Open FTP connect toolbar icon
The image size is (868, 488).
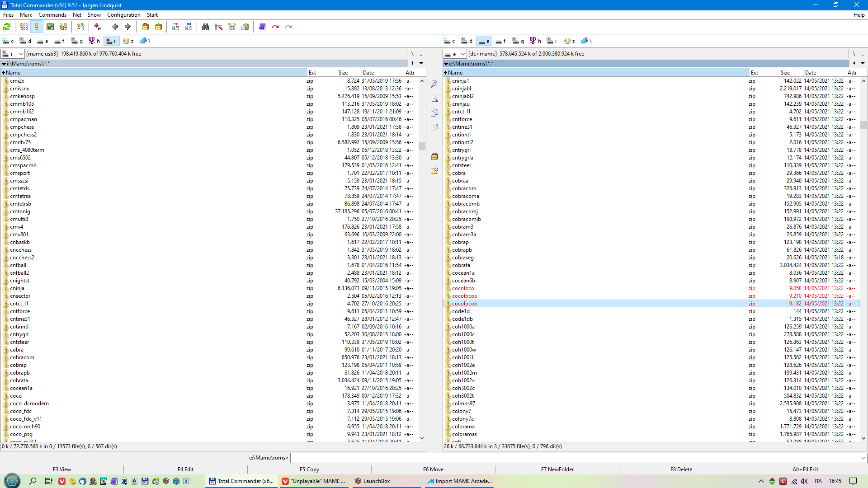pos(175,27)
